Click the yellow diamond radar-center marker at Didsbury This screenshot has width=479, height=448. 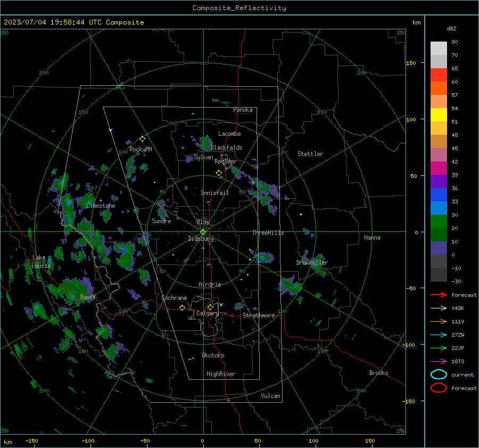pos(203,232)
